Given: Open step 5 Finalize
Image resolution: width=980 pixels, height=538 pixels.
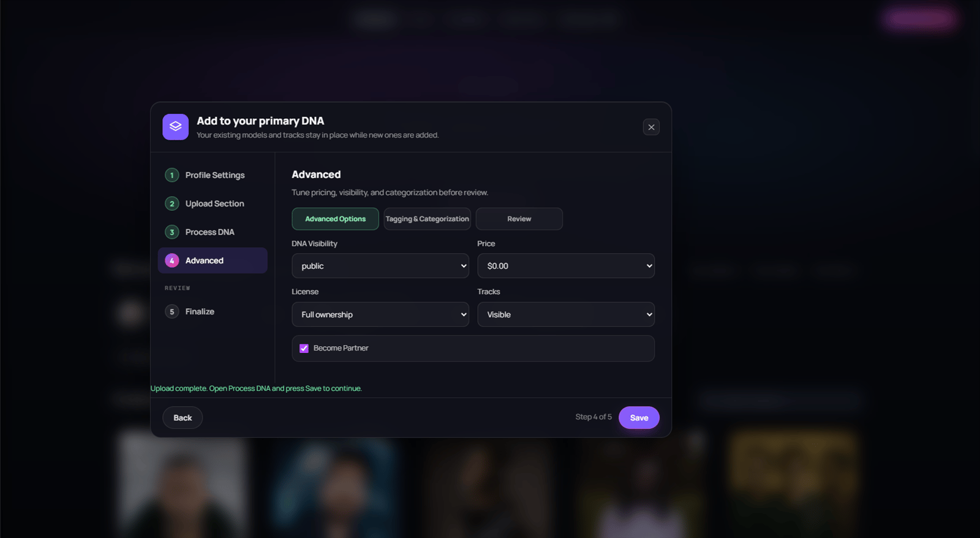Looking at the screenshot, I should 213,311.
